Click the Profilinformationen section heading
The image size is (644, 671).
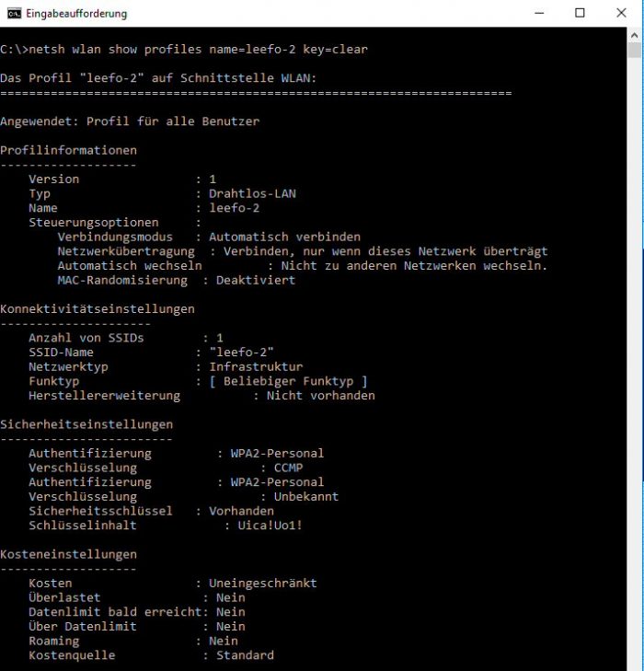pyautogui.click(x=68, y=151)
